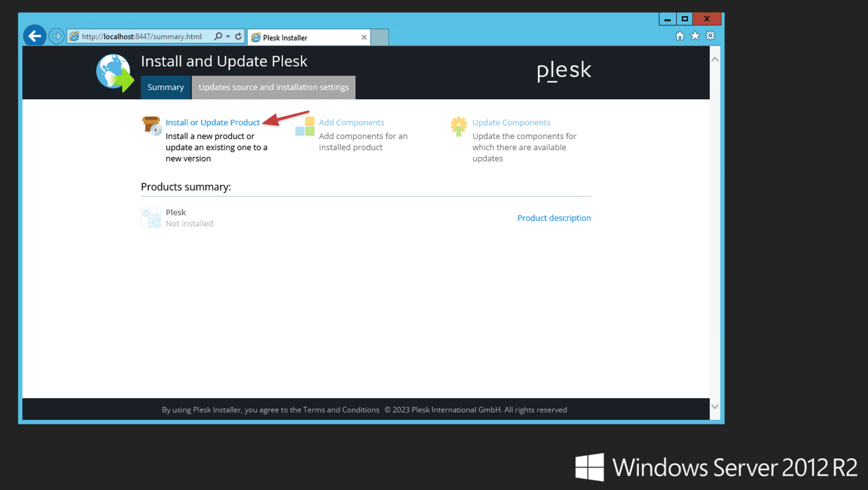This screenshot has width=868, height=490.
Task: Click the browser back arrow button
Action: (35, 36)
